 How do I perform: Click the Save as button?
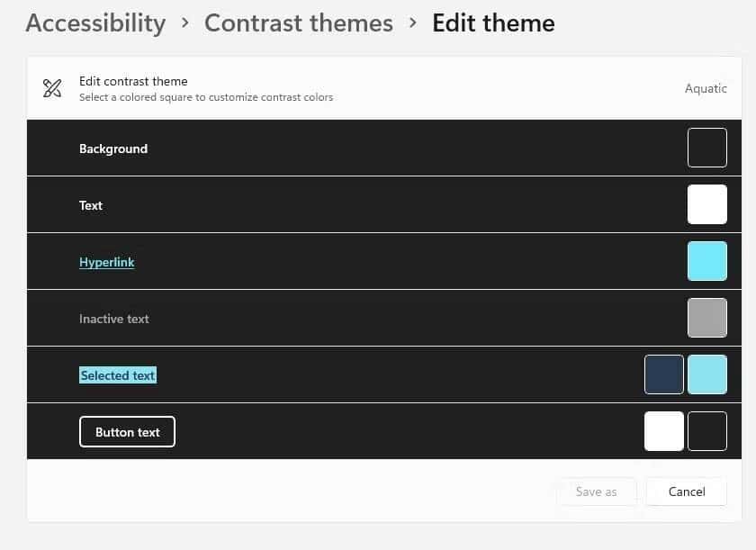click(596, 491)
